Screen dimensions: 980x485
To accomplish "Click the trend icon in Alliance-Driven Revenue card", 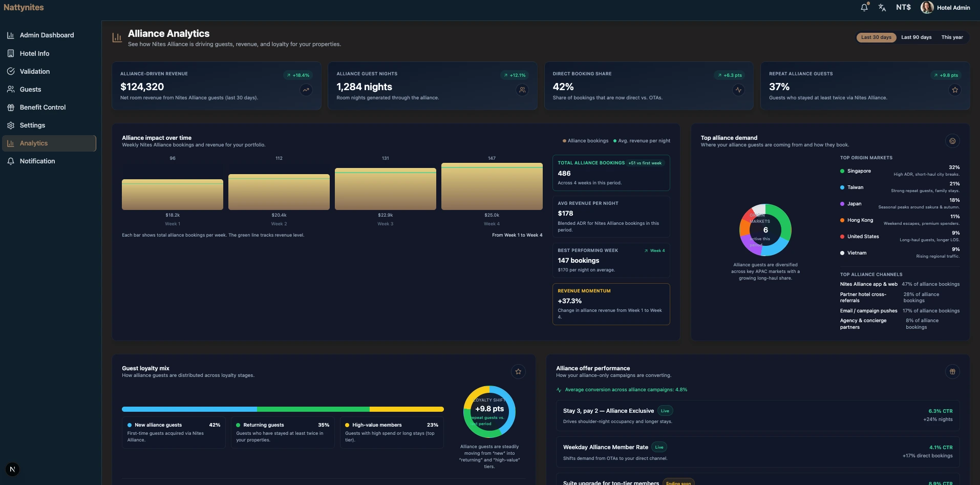I will 306,90.
